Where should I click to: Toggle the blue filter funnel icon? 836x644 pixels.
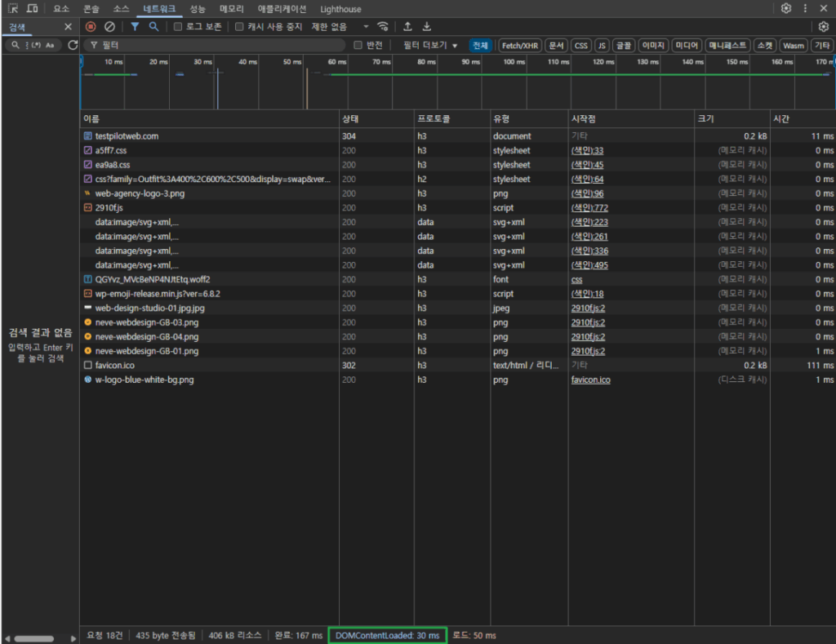[x=135, y=27]
